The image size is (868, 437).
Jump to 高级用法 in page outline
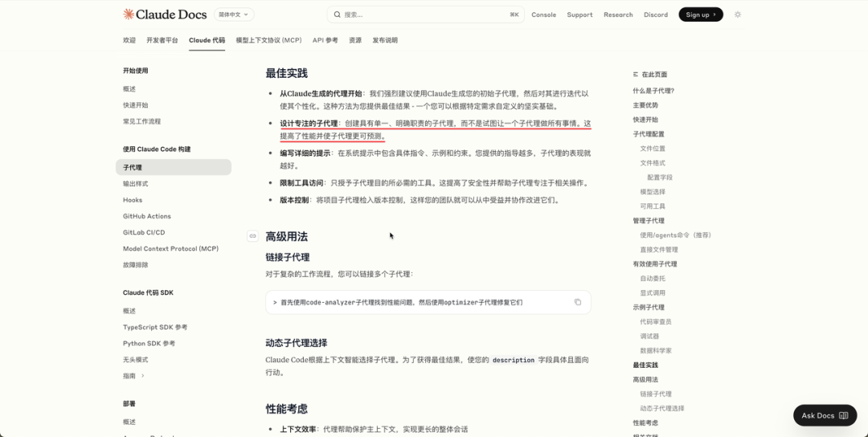pyautogui.click(x=645, y=379)
